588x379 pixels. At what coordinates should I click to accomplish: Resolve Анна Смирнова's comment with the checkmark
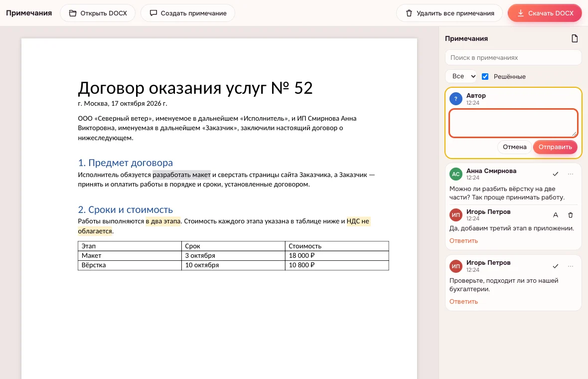pos(556,174)
